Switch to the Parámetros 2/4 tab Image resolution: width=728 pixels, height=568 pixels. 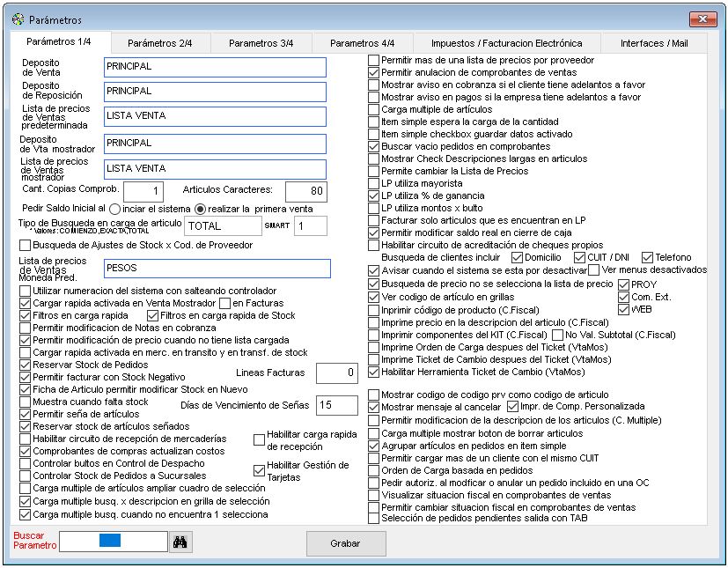(x=160, y=43)
